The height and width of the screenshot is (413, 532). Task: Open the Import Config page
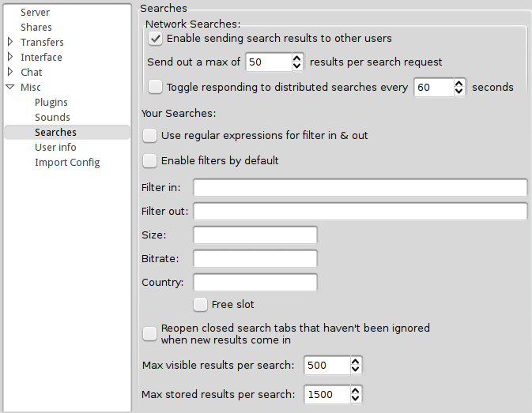pos(67,163)
